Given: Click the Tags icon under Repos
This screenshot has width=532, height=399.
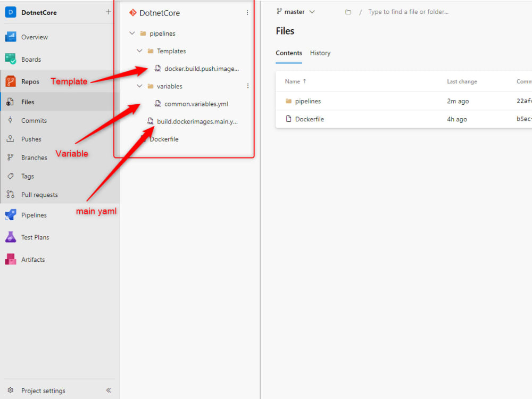Looking at the screenshot, I should coord(12,176).
